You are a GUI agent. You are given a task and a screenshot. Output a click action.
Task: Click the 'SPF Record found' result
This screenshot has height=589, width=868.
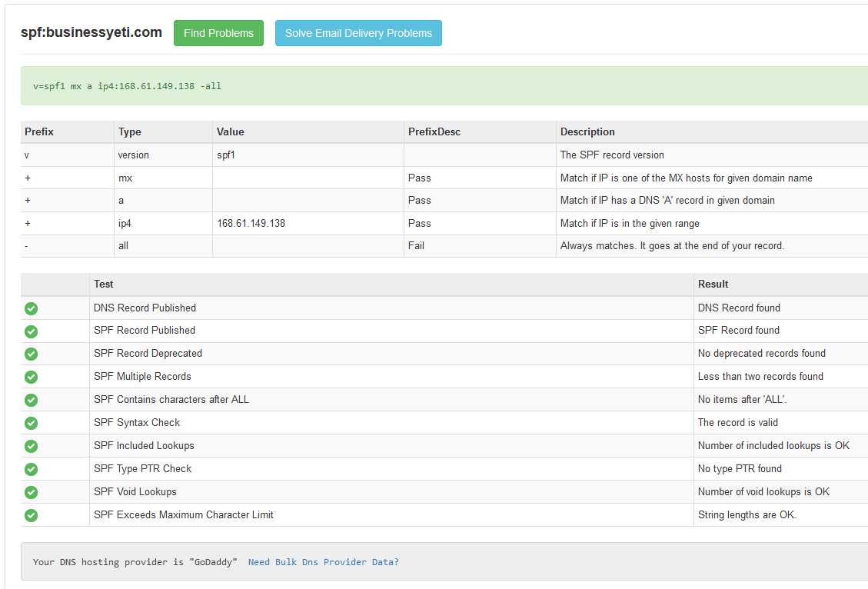click(739, 331)
